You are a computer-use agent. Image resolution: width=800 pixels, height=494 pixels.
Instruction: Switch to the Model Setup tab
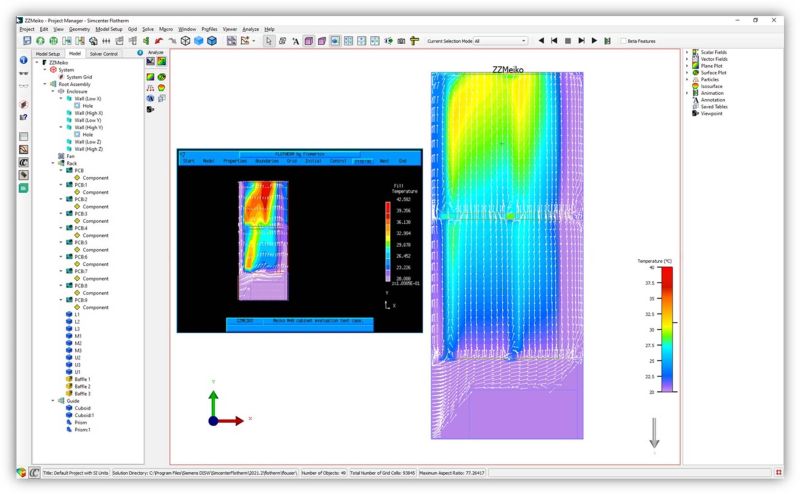click(48, 54)
